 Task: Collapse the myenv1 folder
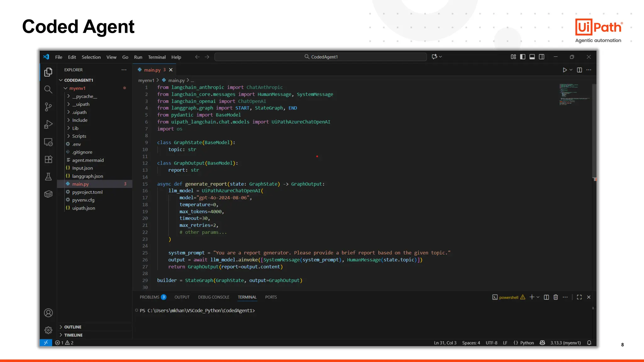tap(77, 88)
